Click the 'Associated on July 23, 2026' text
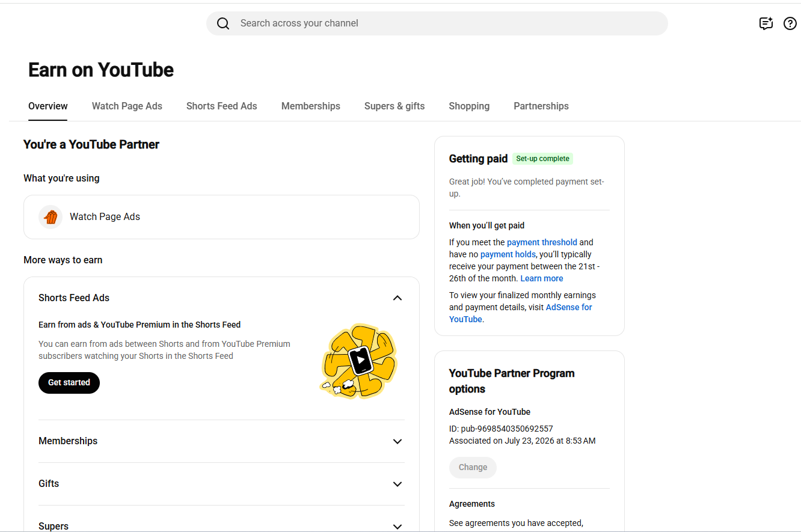This screenshot has width=801, height=532. [523, 441]
